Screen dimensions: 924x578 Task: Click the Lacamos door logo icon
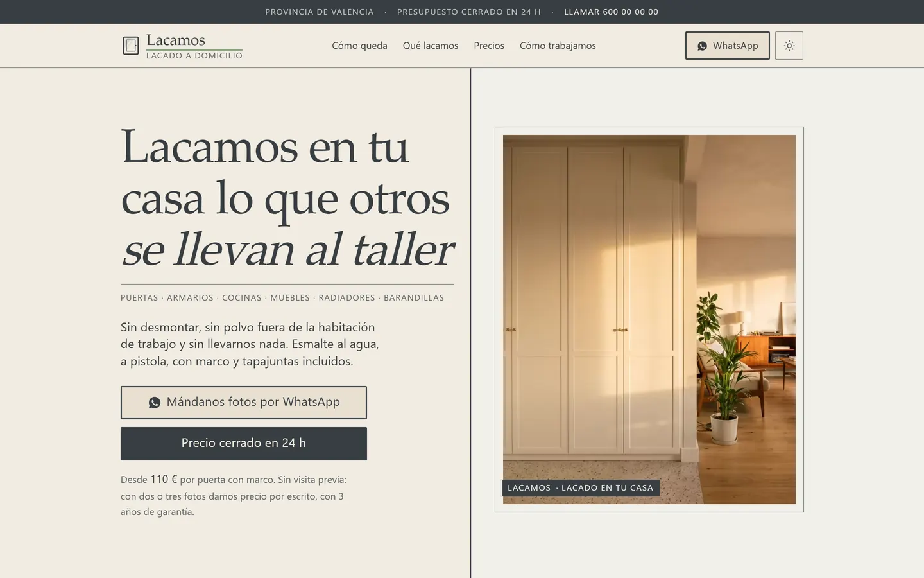click(131, 46)
